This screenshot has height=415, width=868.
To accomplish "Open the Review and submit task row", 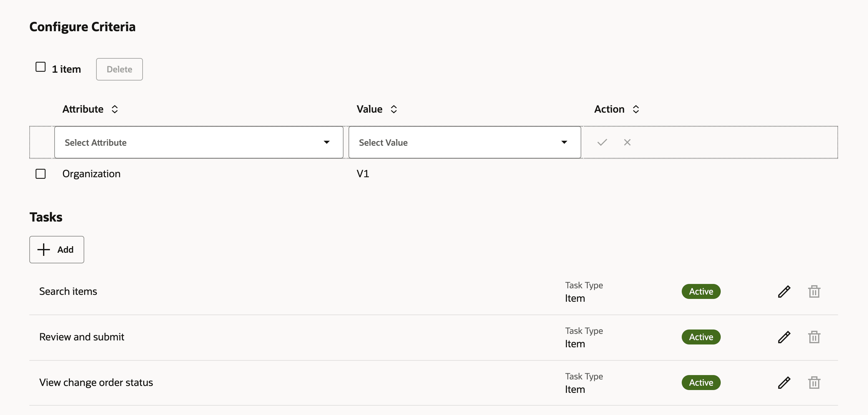I will (82, 337).
